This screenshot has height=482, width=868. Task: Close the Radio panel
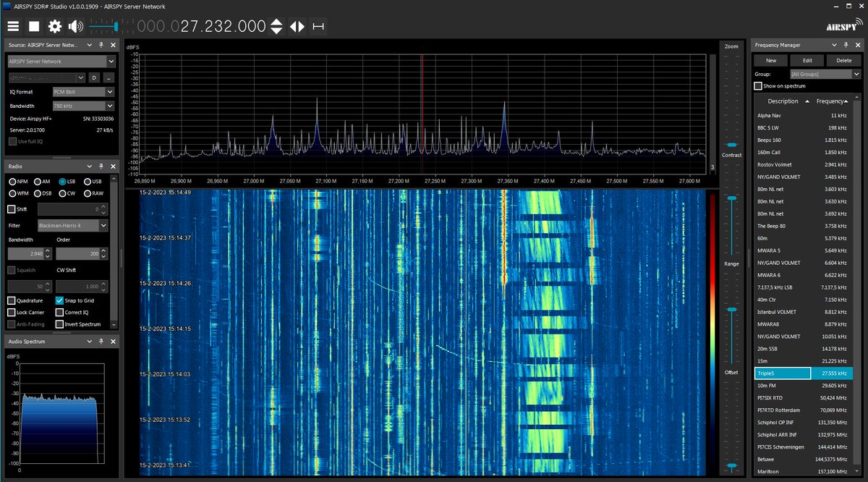(x=112, y=166)
